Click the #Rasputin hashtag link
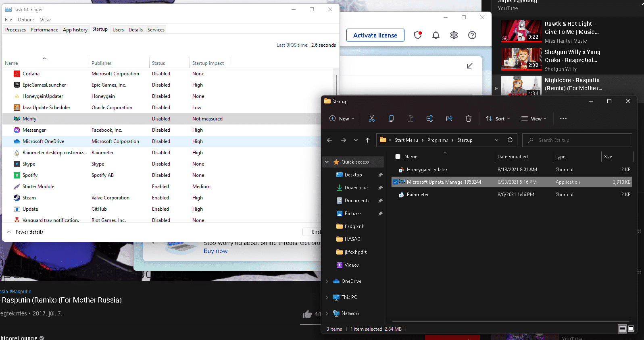644x340 pixels. [21, 292]
